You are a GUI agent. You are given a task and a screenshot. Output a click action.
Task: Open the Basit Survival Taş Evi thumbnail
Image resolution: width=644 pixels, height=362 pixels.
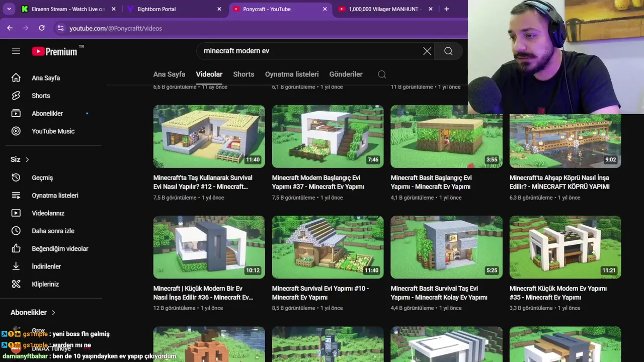tap(447, 247)
